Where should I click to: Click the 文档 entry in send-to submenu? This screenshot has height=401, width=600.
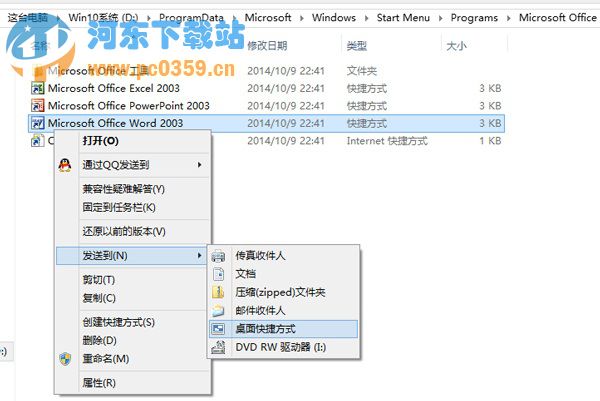click(246, 274)
